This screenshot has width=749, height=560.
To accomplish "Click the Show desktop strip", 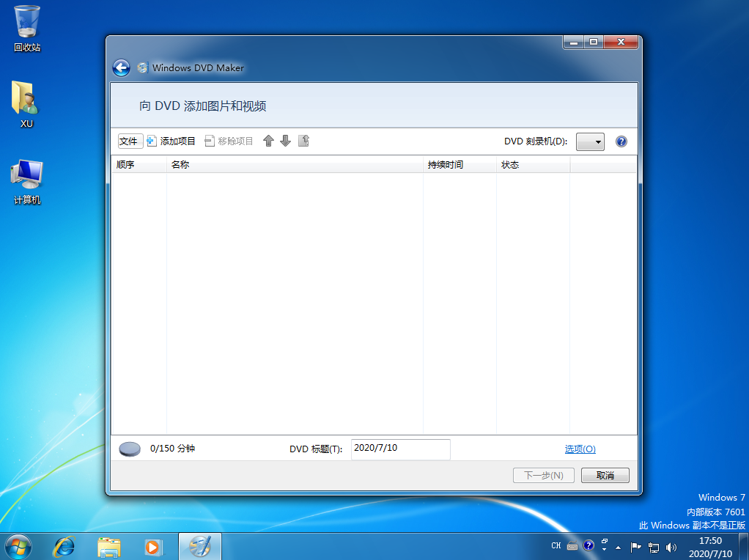I will [x=744, y=547].
